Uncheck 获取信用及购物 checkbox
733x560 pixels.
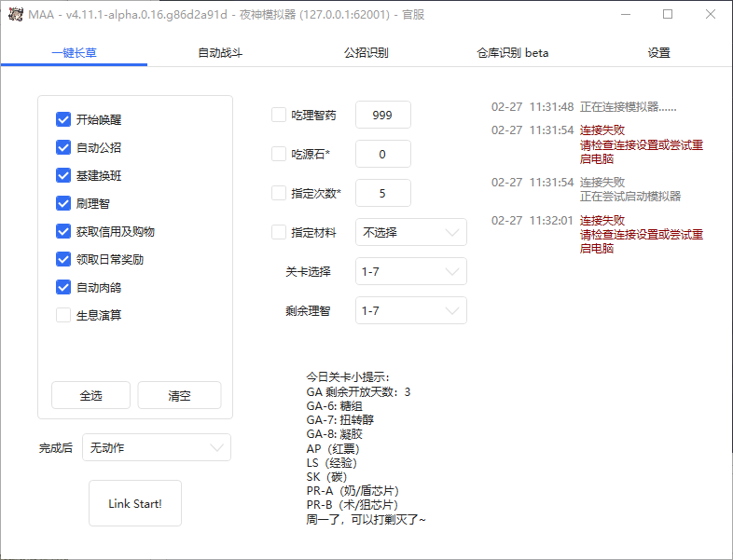pyautogui.click(x=63, y=231)
